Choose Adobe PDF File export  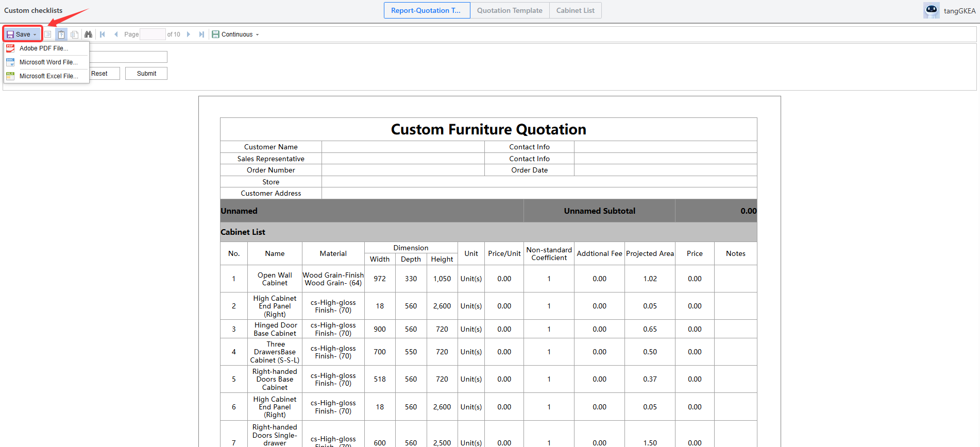[47, 48]
